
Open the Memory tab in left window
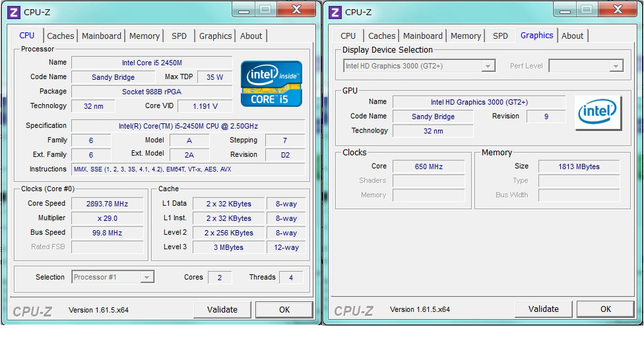(x=145, y=36)
